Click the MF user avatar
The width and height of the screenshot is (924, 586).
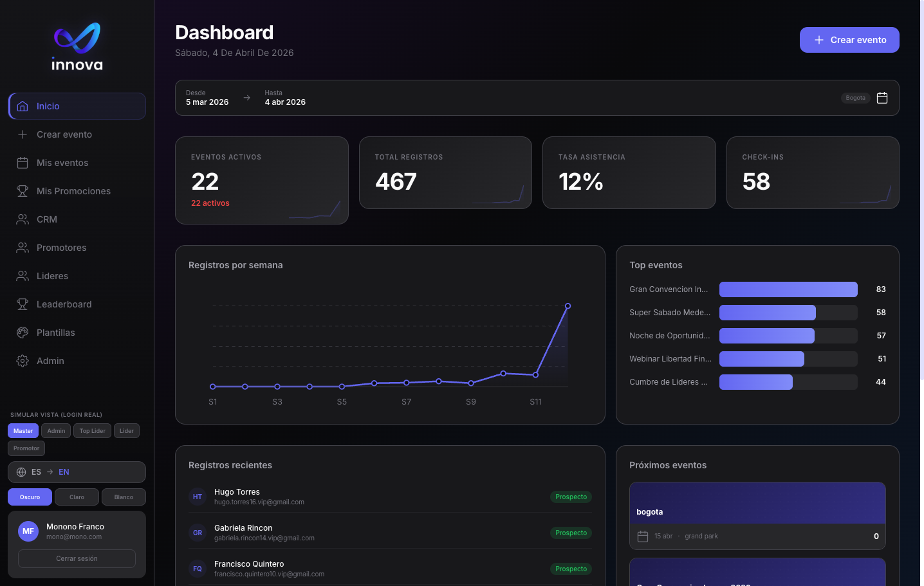28,531
